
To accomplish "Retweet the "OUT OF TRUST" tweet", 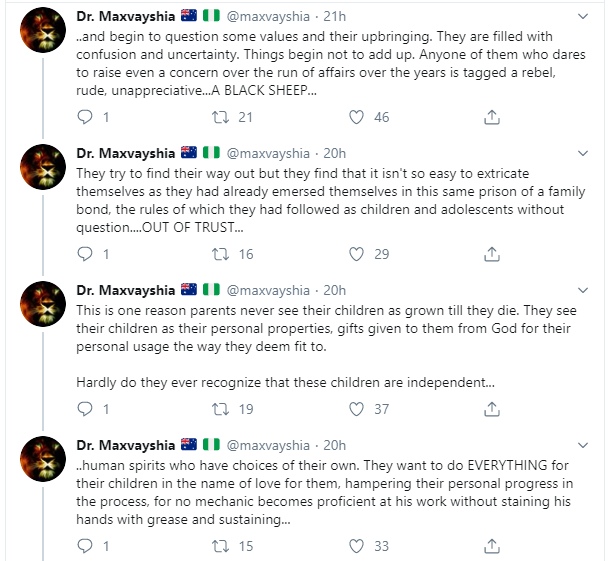I will point(222,255).
